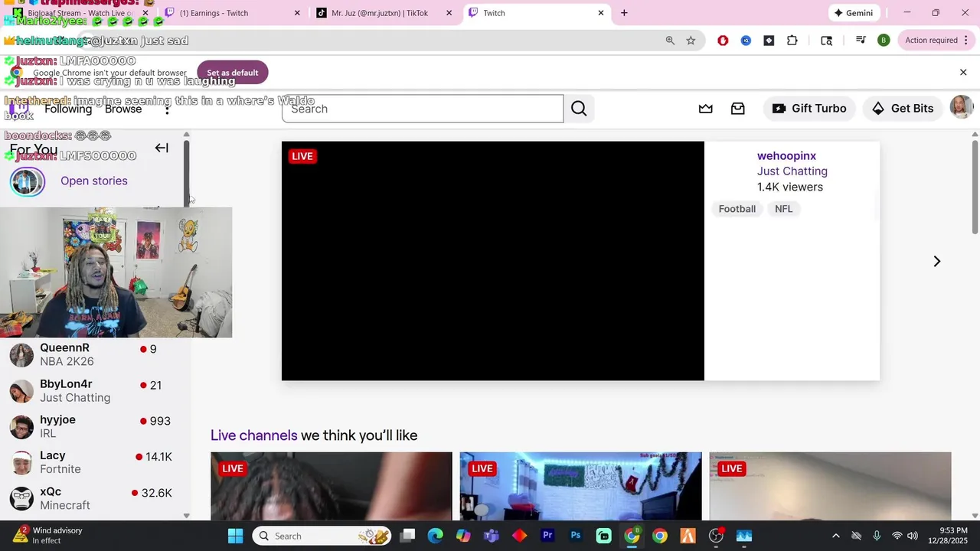Screen dimensions: 980x551
Task: Open the Chrome extensions puzzle icon
Action: 792,41
